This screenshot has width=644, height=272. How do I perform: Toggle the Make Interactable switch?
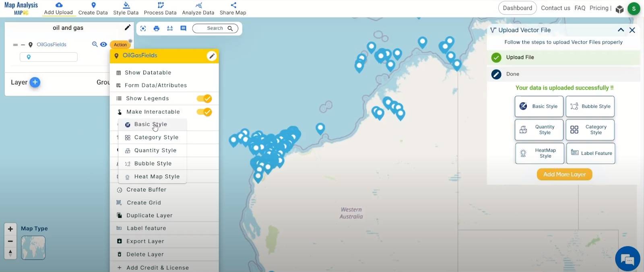click(204, 112)
